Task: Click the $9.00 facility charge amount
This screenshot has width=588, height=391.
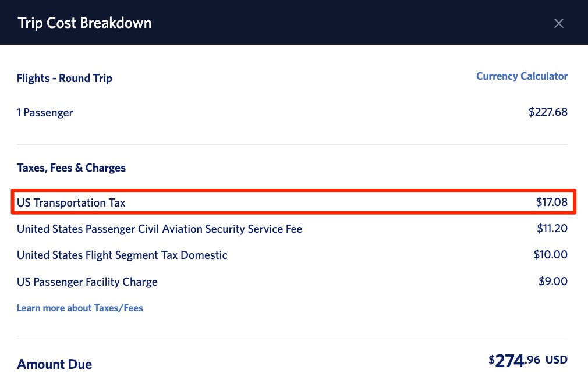Action: click(x=553, y=282)
